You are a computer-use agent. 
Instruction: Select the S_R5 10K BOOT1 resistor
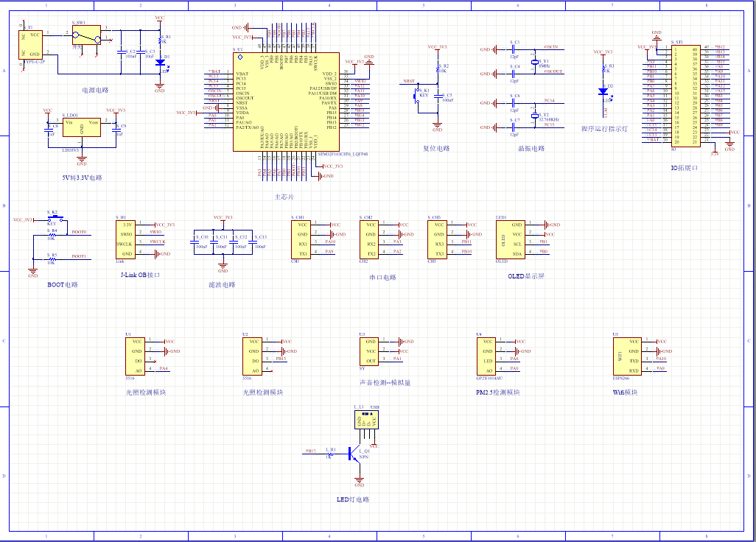tap(52, 259)
